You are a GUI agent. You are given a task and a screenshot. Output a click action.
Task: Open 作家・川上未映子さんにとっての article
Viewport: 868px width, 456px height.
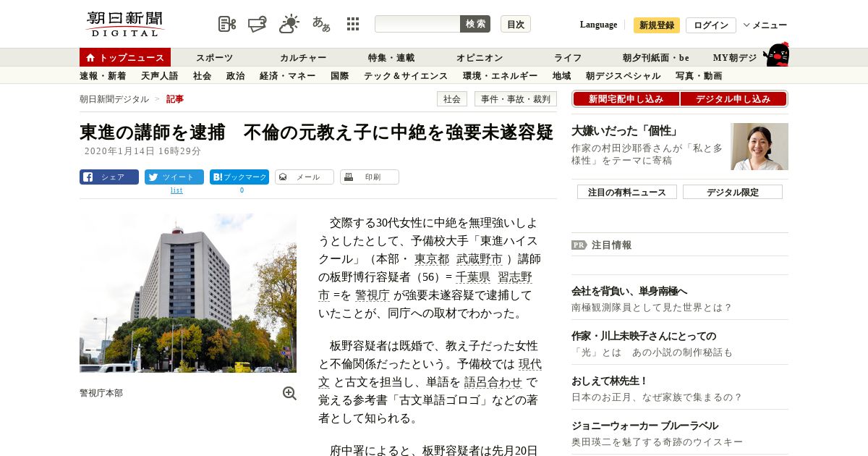coord(644,336)
